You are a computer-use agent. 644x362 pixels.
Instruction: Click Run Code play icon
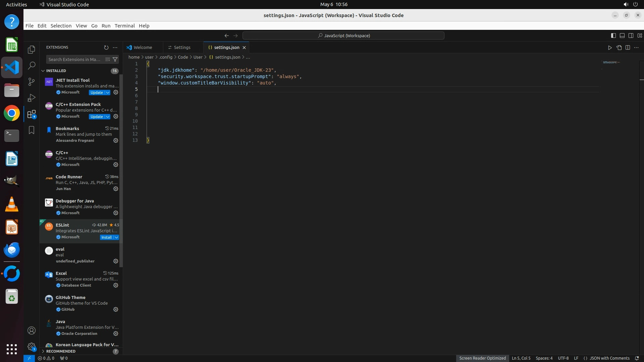[x=610, y=48]
